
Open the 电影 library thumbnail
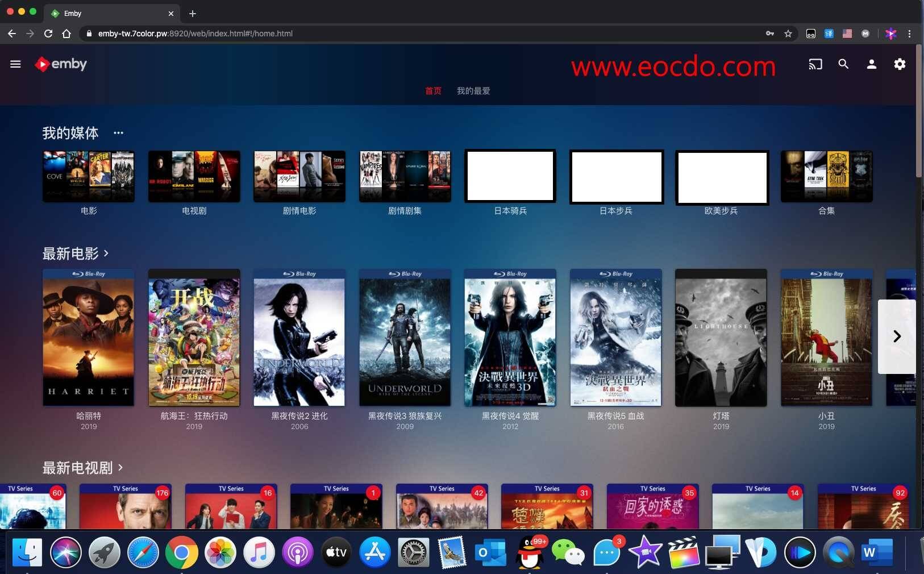pyautogui.click(x=89, y=176)
